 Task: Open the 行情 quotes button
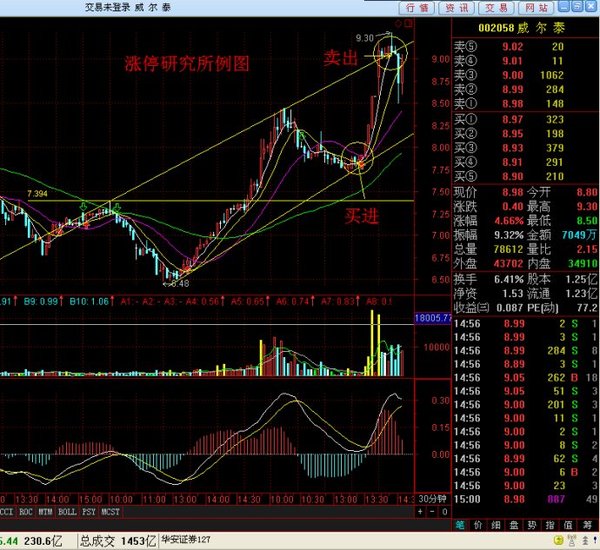coord(417,8)
